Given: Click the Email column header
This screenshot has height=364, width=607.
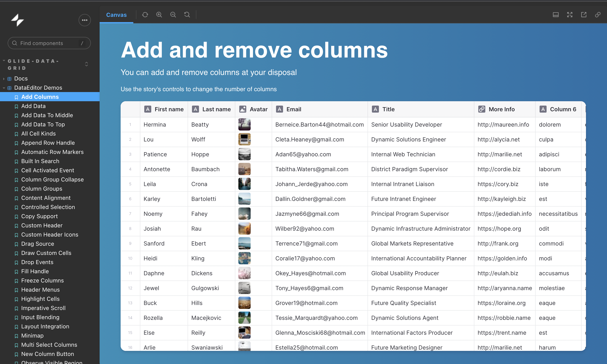Looking at the screenshot, I should (320, 109).
